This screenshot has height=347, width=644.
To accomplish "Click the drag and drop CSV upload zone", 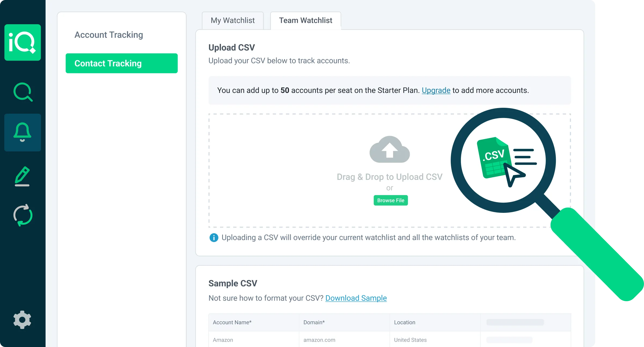I will pyautogui.click(x=297, y=170).
